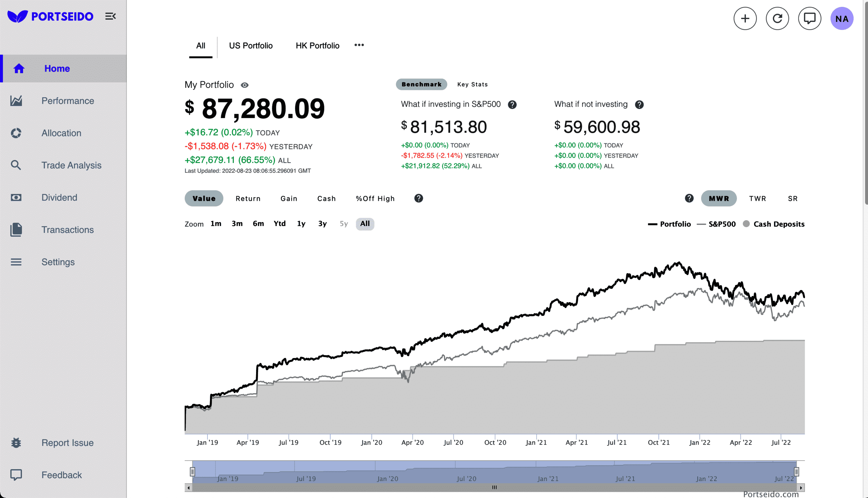Viewport: 868px width, 498px height.
Task: Toggle portfolio value visibility eye icon
Action: click(x=245, y=85)
